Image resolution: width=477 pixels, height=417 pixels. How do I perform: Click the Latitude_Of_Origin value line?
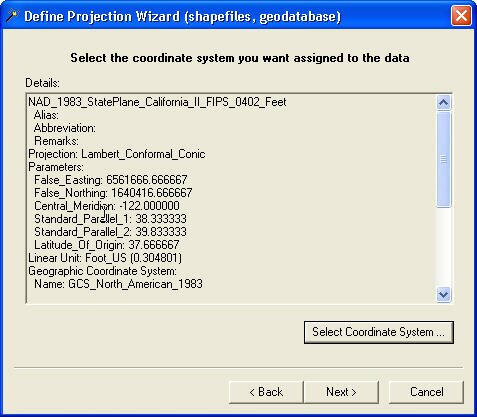[107, 245]
